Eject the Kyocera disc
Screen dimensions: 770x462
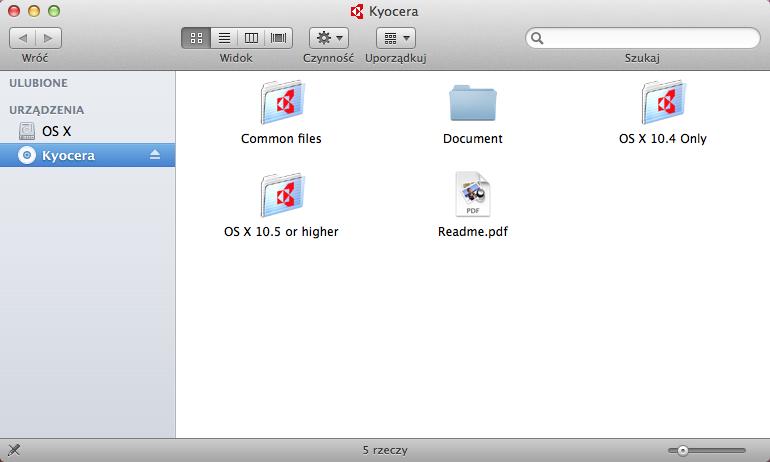pyautogui.click(x=155, y=155)
